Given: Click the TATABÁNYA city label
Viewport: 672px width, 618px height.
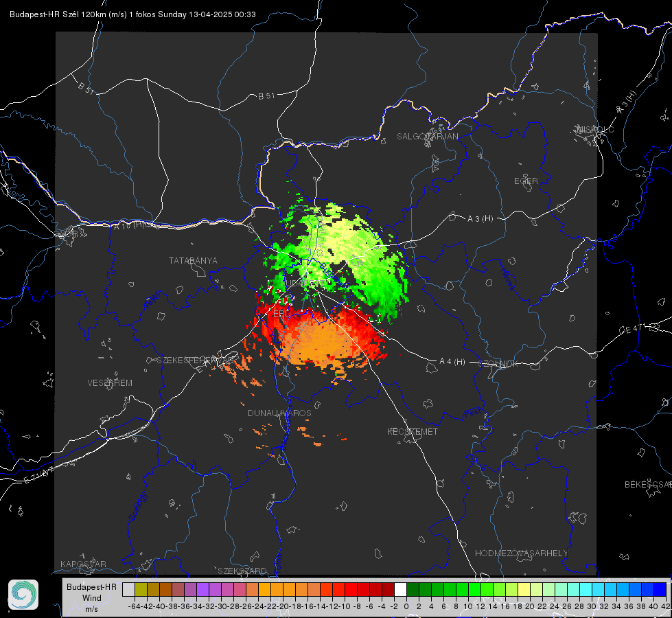Looking at the screenshot, I should coord(193,260).
